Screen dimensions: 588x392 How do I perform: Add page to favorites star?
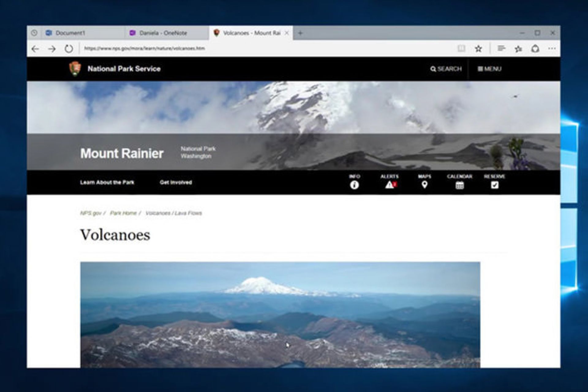point(478,48)
